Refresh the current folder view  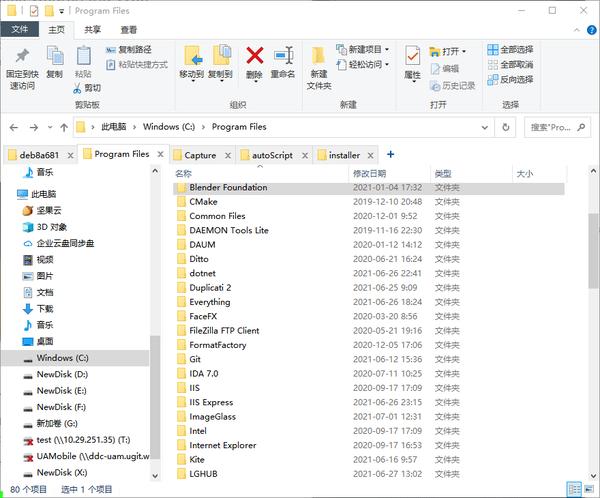[505, 127]
